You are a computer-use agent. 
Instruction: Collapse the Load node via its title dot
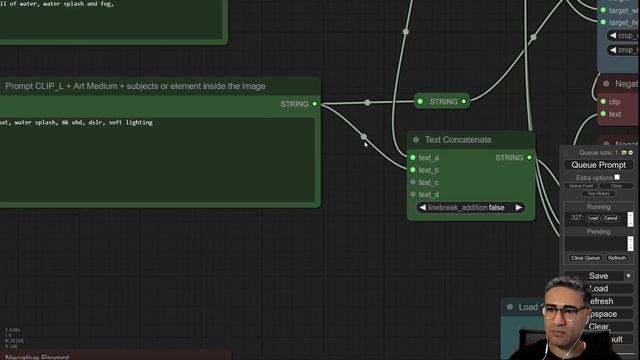pos(510,307)
